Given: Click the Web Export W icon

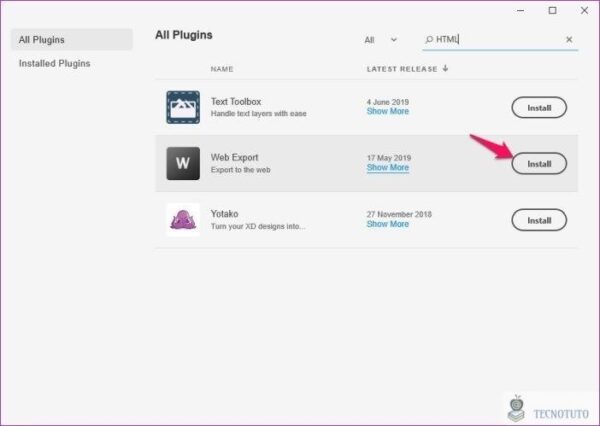Looking at the screenshot, I should click(x=183, y=163).
